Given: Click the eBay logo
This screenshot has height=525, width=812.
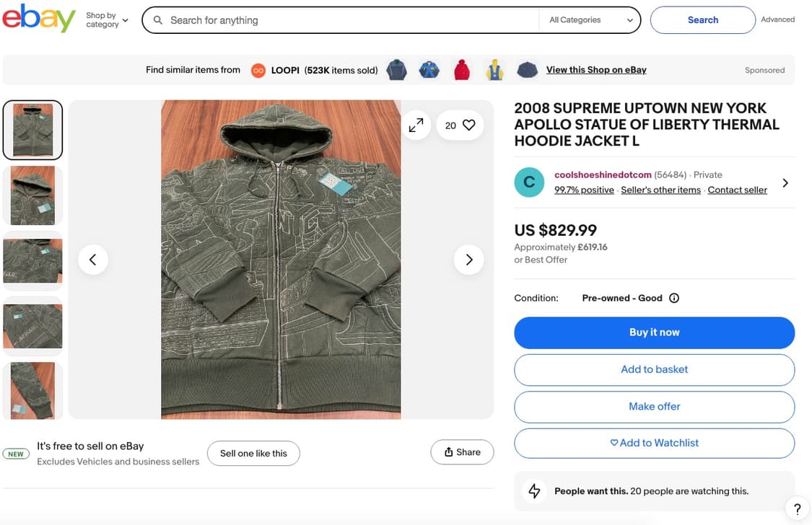Looking at the screenshot, I should coord(39,19).
